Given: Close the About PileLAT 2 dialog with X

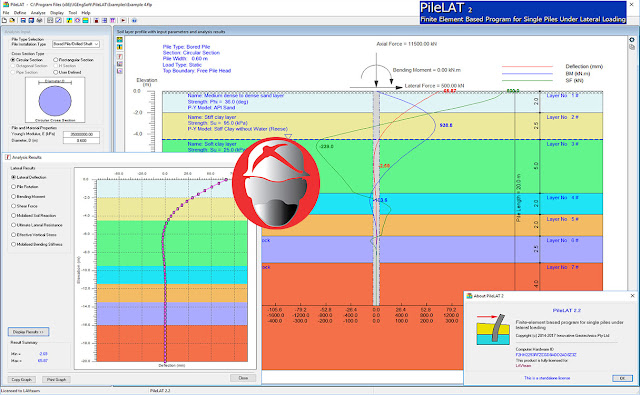Looking at the screenshot, I should (x=632, y=296).
